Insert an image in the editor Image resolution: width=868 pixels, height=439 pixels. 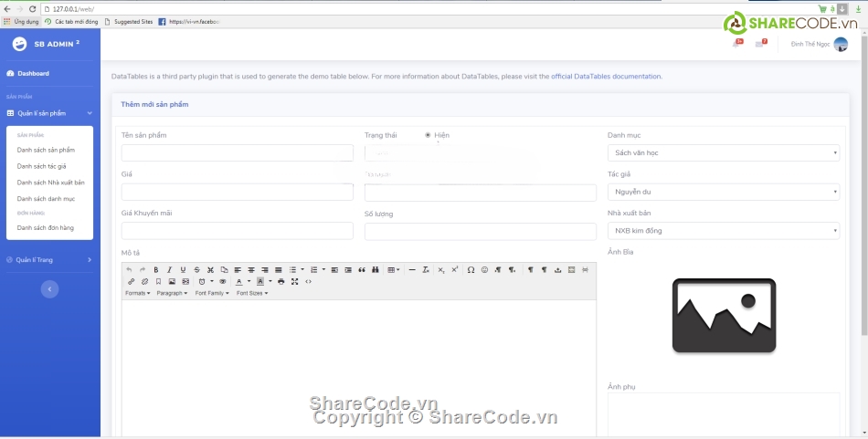[x=172, y=281]
